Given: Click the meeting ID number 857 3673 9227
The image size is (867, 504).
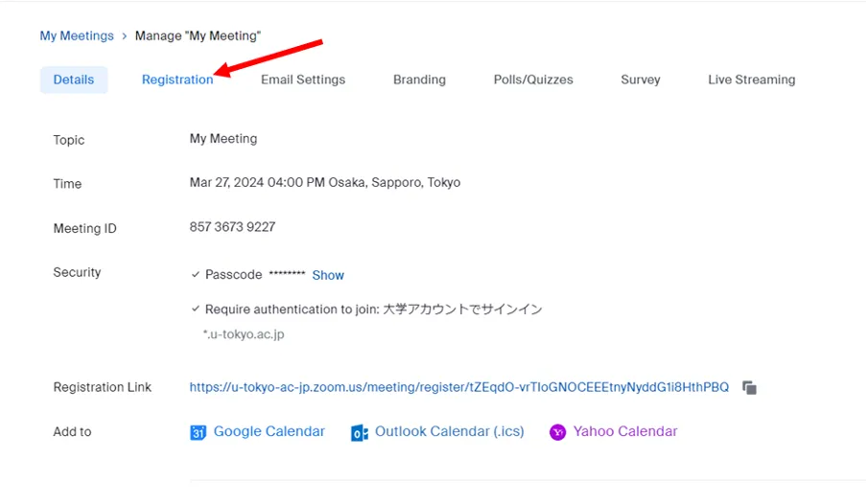Looking at the screenshot, I should (232, 227).
